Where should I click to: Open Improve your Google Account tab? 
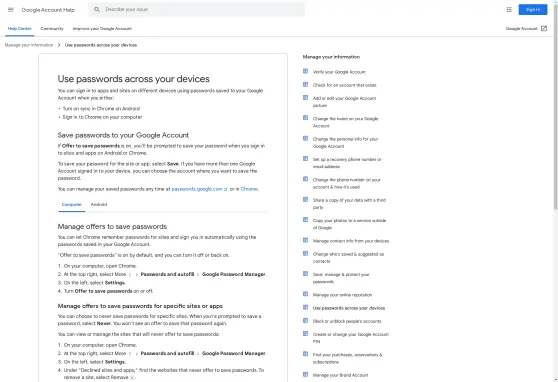tap(102, 28)
